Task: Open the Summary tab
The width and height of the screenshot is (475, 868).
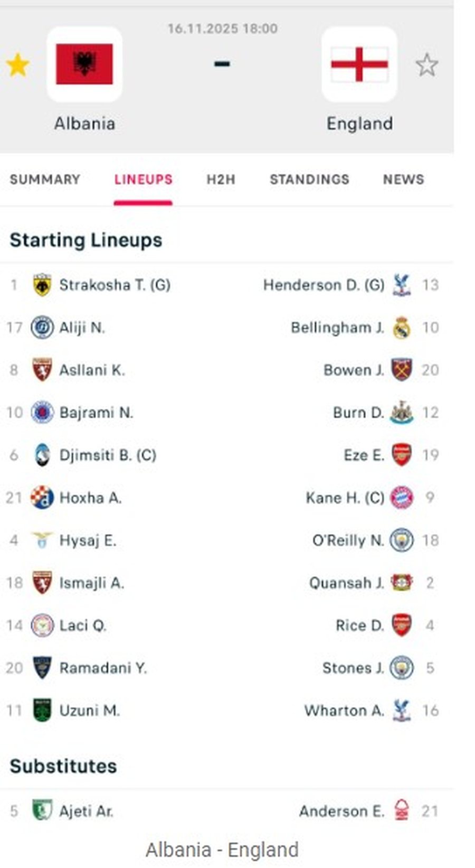Action: pyautogui.click(x=45, y=180)
